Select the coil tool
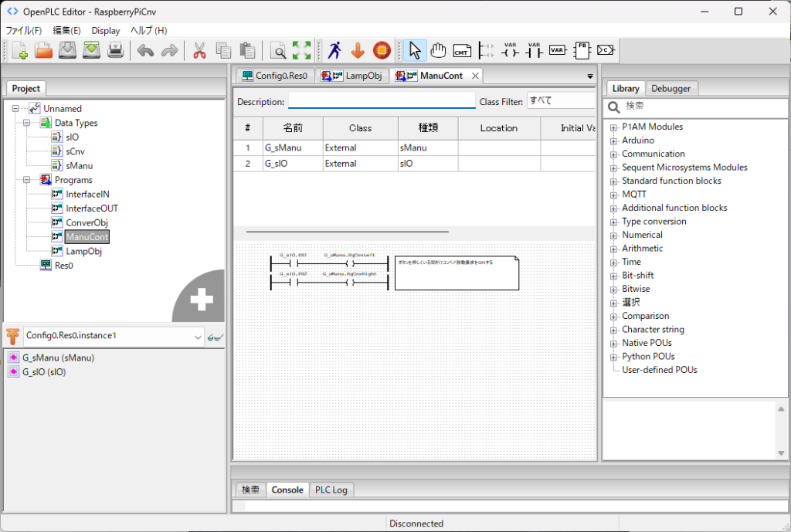This screenshot has height=532, width=791. click(510, 50)
